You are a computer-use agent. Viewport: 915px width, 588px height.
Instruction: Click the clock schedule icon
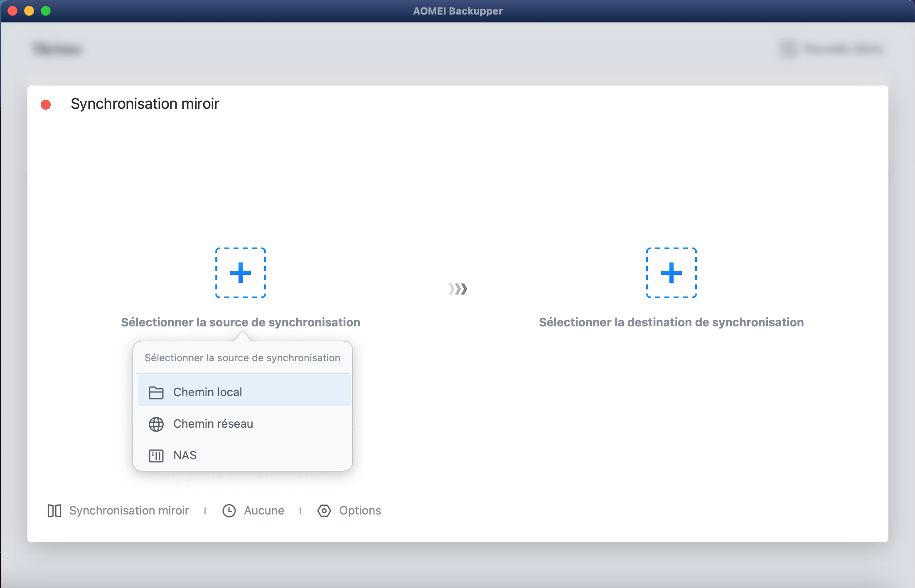[x=229, y=510]
